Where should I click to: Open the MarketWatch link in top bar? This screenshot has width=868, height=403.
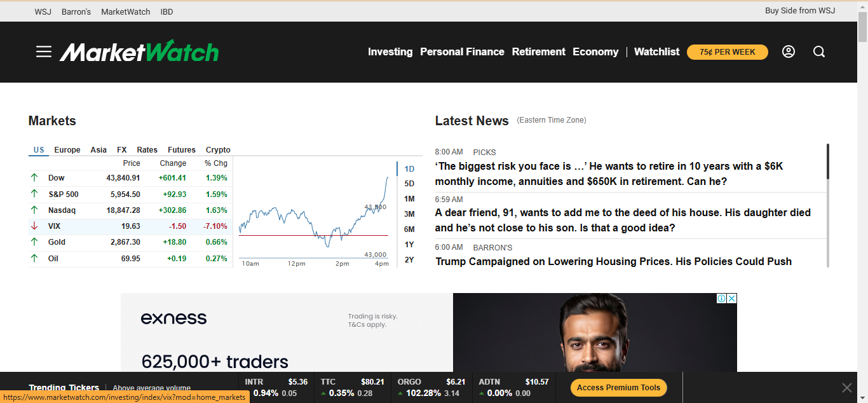tap(126, 11)
